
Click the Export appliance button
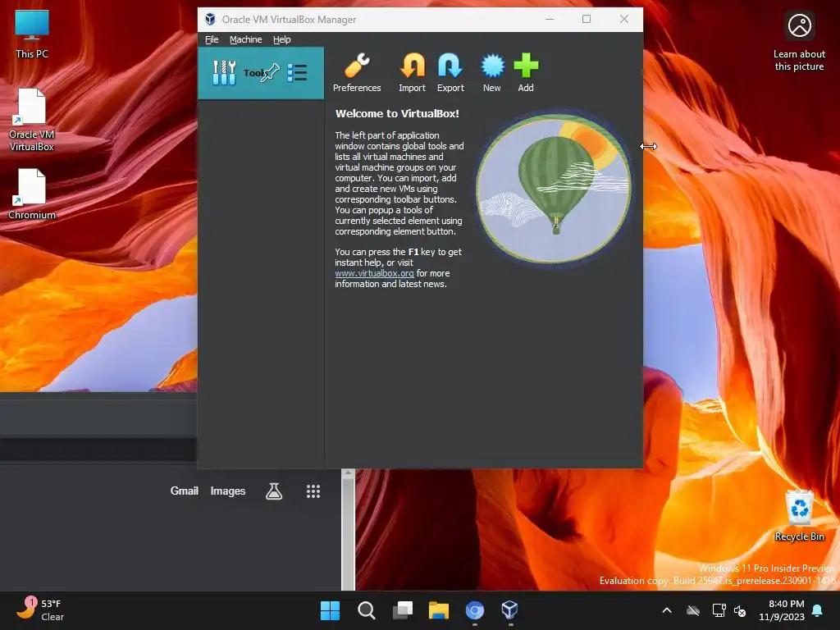tap(450, 73)
